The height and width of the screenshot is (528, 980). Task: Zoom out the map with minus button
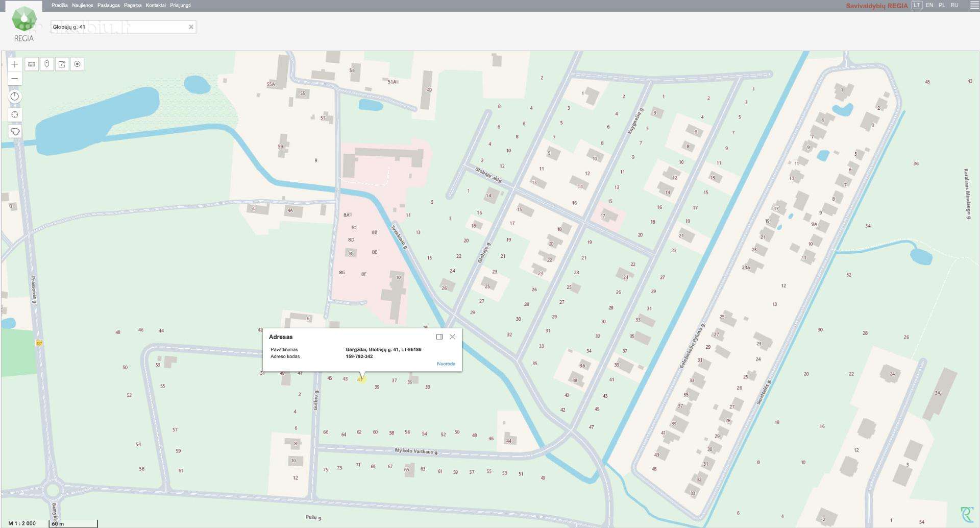15,79
